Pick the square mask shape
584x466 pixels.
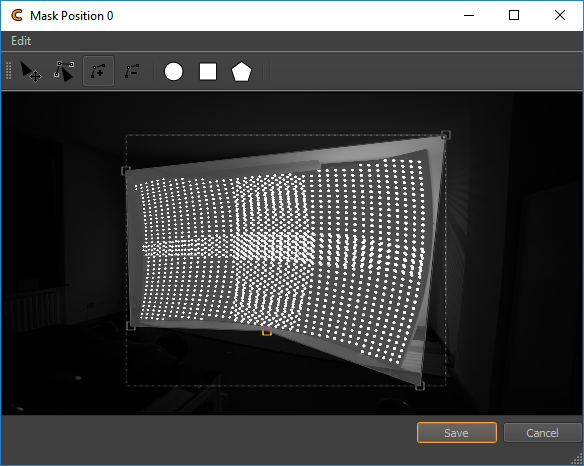pyautogui.click(x=208, y=72)
